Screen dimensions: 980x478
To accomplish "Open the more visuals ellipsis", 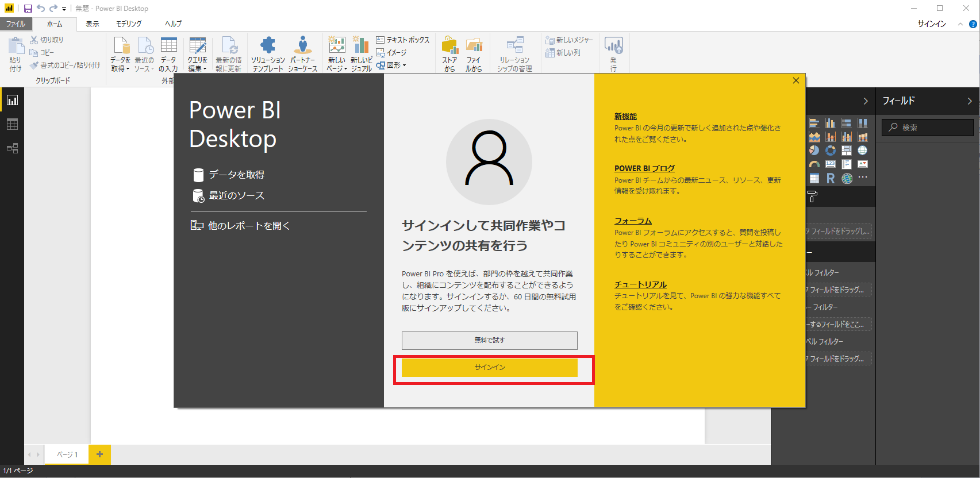I will pyautogui.click(x=863, y=178).
